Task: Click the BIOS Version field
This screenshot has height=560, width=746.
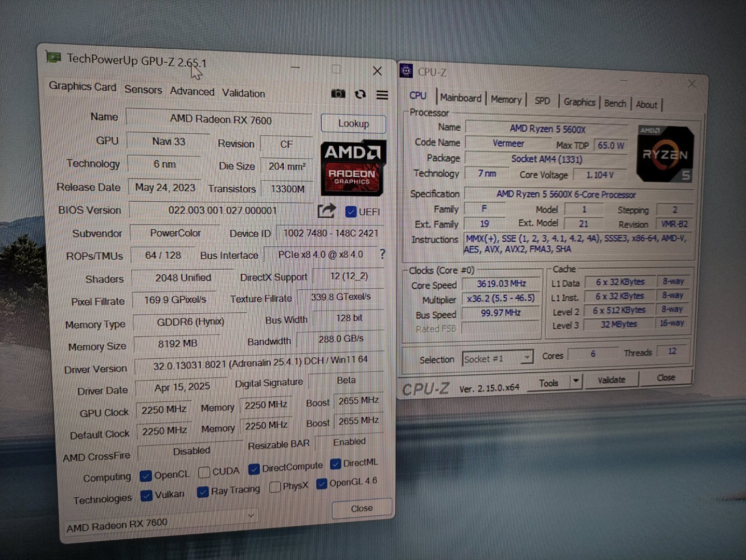Action: coord(222,211)
